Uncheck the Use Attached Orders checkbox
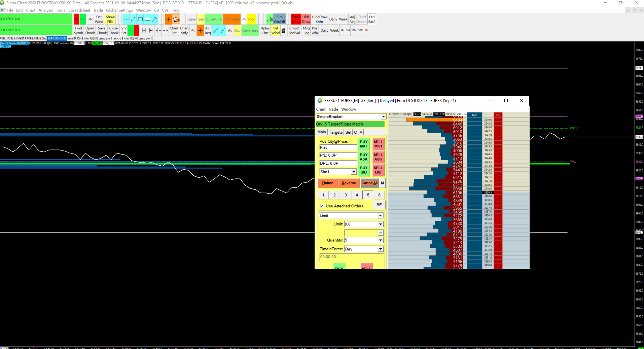This screenshot has width=644, height=349. (322, 206)
